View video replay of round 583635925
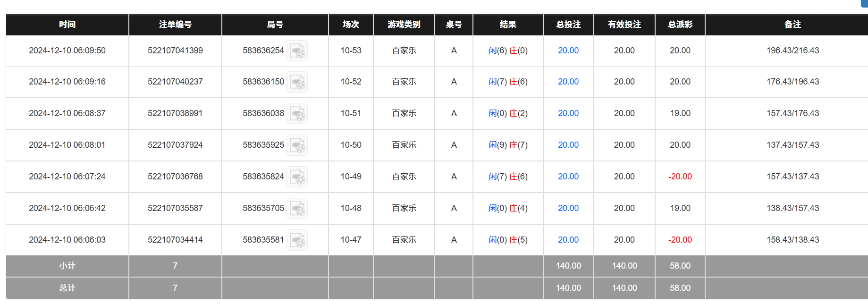Viewport: 868px width, 304px height. 297,145
